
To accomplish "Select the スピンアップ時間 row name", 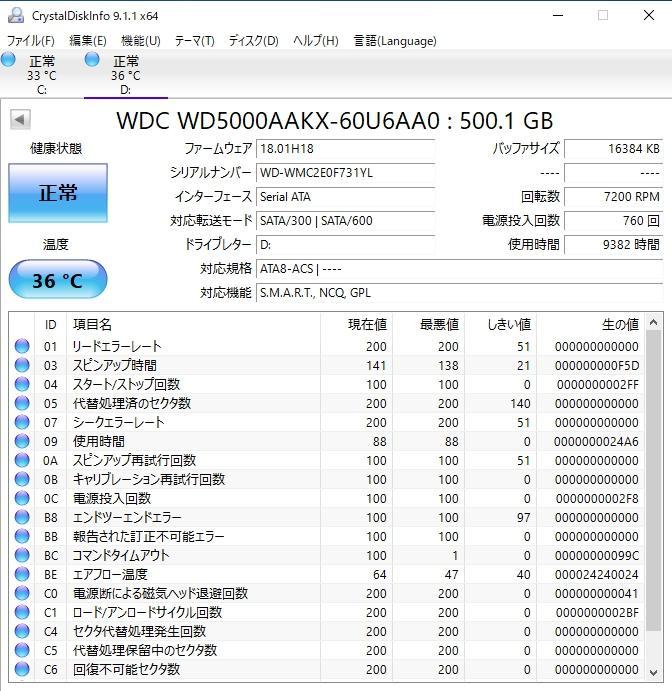I will [x=115, y=365].
